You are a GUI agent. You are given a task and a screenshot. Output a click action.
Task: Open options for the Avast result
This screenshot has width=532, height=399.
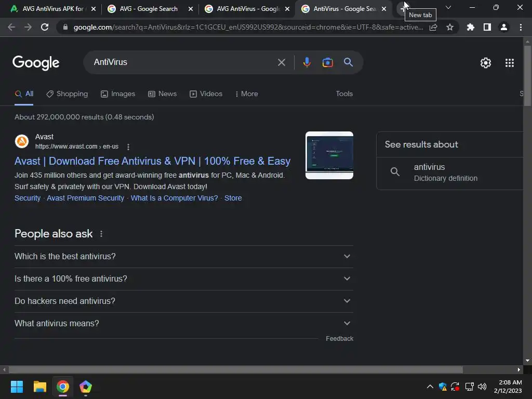coord(128,147)
